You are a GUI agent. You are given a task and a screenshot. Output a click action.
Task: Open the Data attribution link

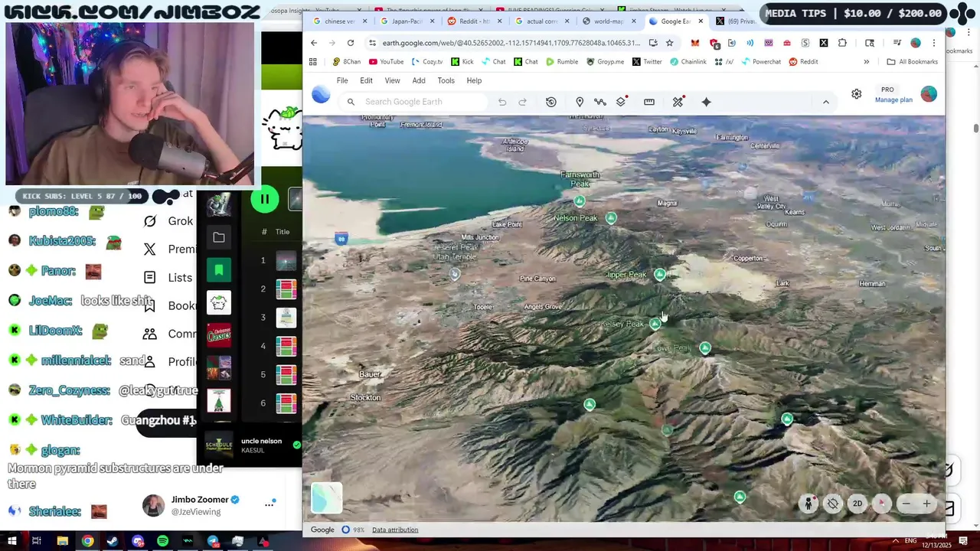(x=395, y=530)
